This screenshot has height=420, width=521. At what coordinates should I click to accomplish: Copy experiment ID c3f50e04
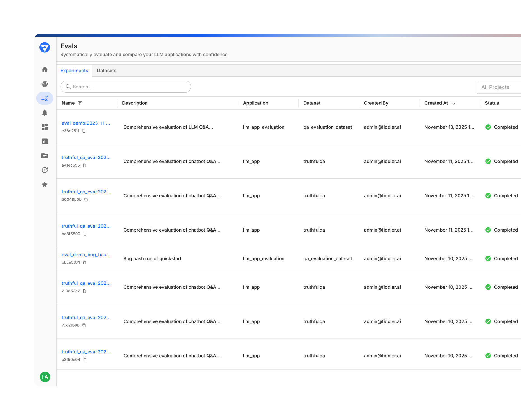click(85, 360)
